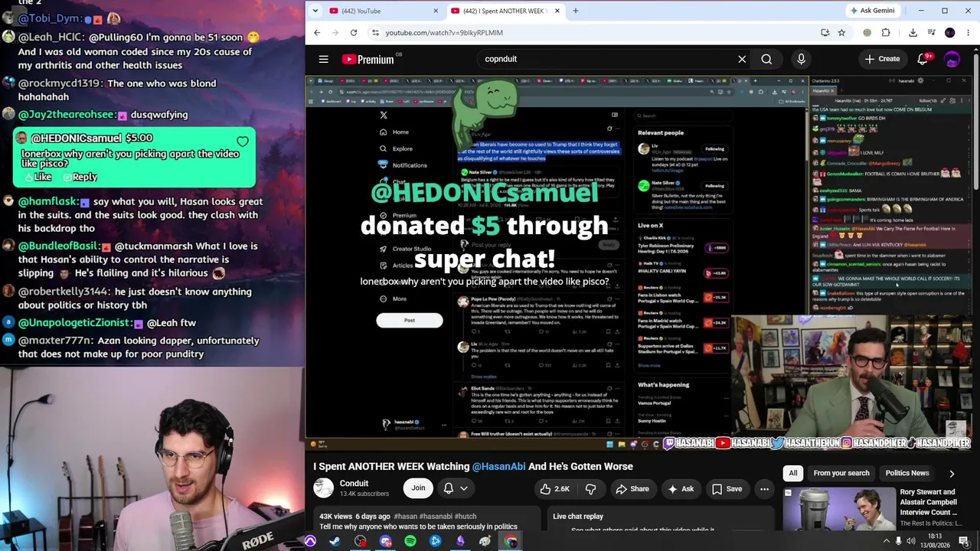Clear the YouTube search text
The height and width of the screenshot is (551, 980).
coord(742,59)
